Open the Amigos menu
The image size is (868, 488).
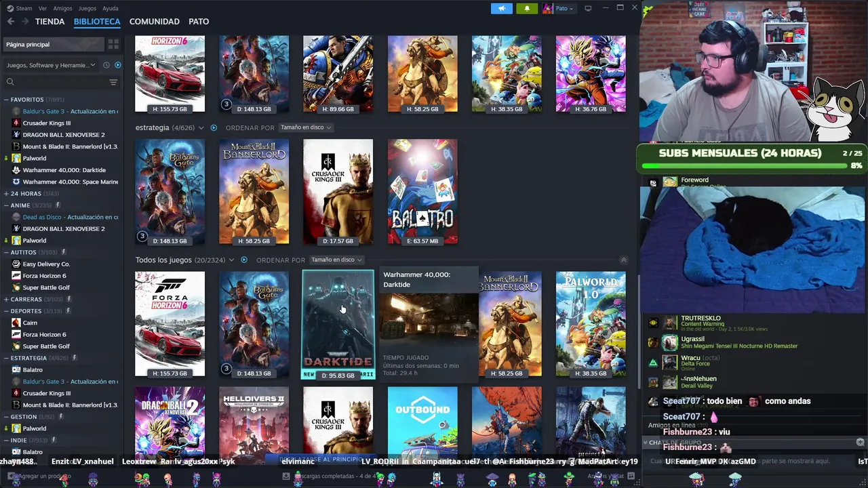(63, 8)
